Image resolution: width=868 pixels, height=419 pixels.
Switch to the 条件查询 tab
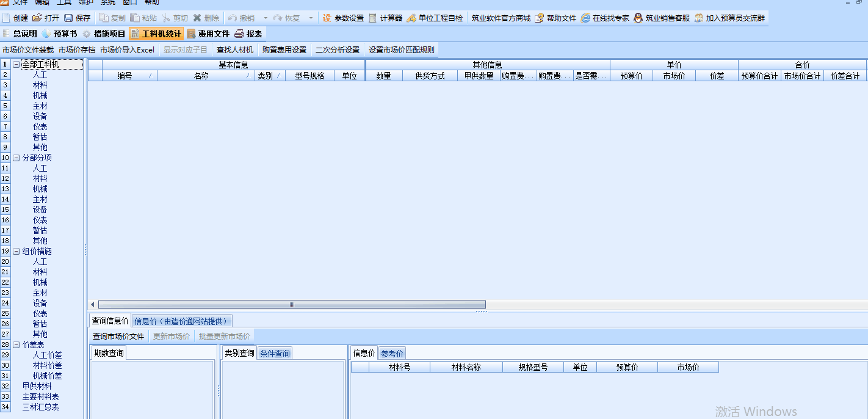click(275, 354)
